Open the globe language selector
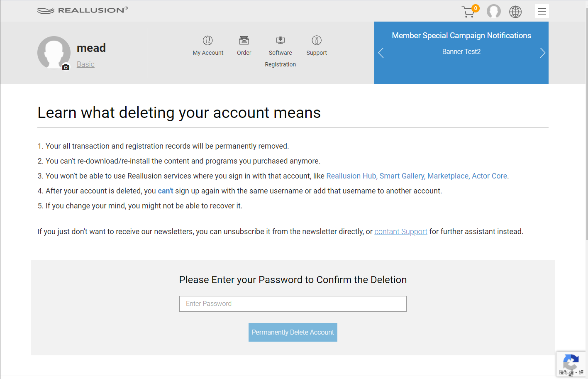 pyautogui.click(x=515, y=12)
